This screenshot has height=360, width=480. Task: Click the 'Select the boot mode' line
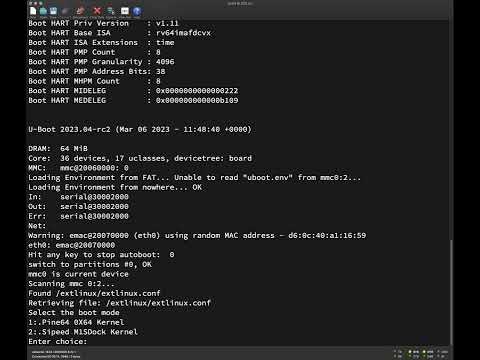coord(74,312)
